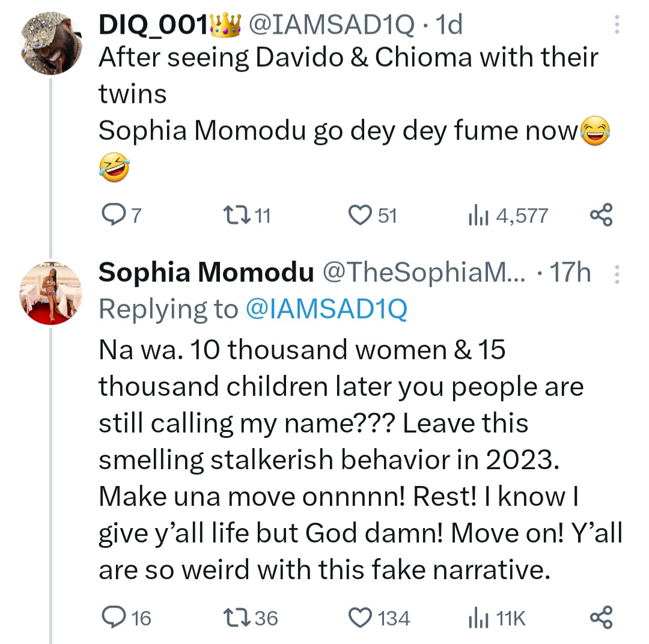Viewport: 649px width, 644px height.
Task: Open more options on Sophia Momodu's reply
Action: (x=616, y=274)
